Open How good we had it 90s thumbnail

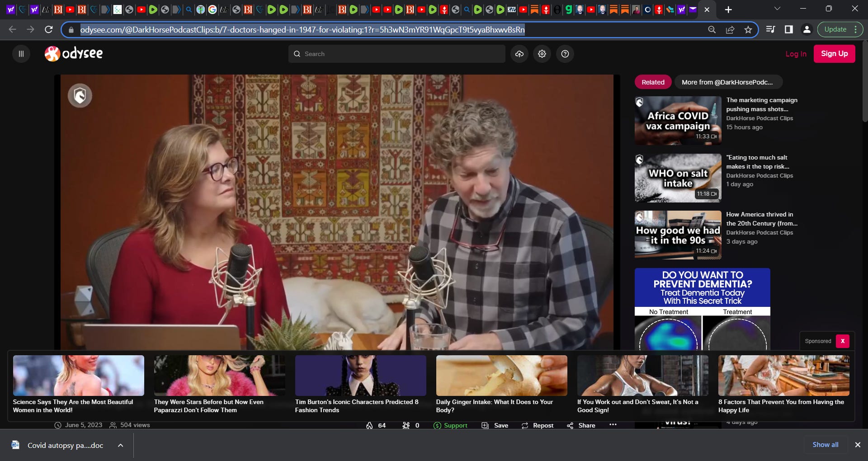click(x=678, y=235)
